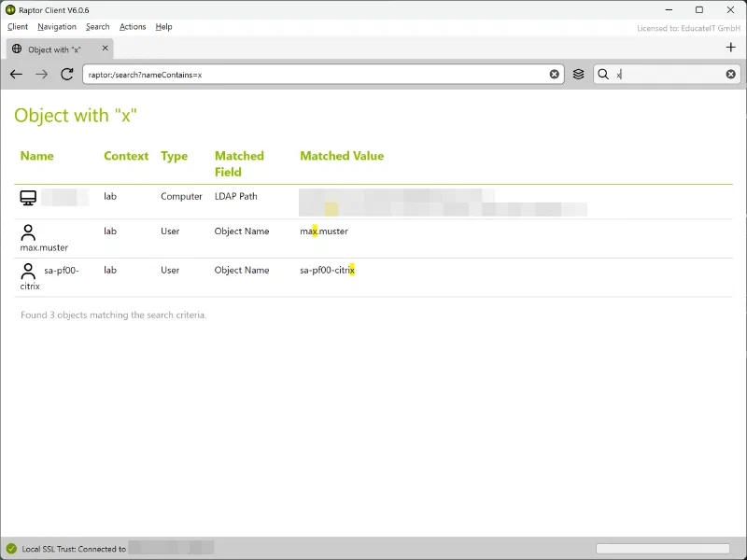This screenshot has width=747, height=560.
Task: Click the green SSL trust checkmark
Action: click(11, 549)
